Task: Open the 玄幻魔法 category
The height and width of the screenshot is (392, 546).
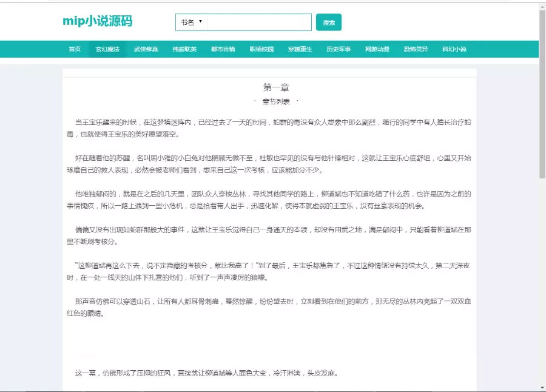Action: point(107,49)
